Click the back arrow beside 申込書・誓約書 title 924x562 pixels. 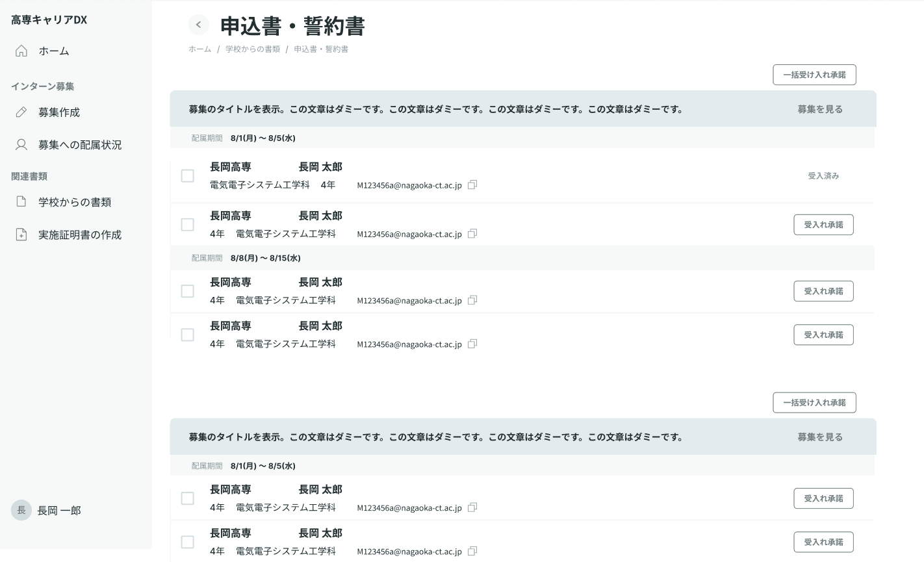point(199,25)
